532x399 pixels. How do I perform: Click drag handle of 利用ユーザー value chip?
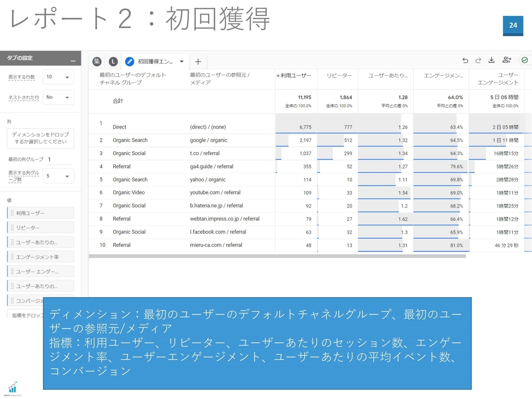(12, 213)
